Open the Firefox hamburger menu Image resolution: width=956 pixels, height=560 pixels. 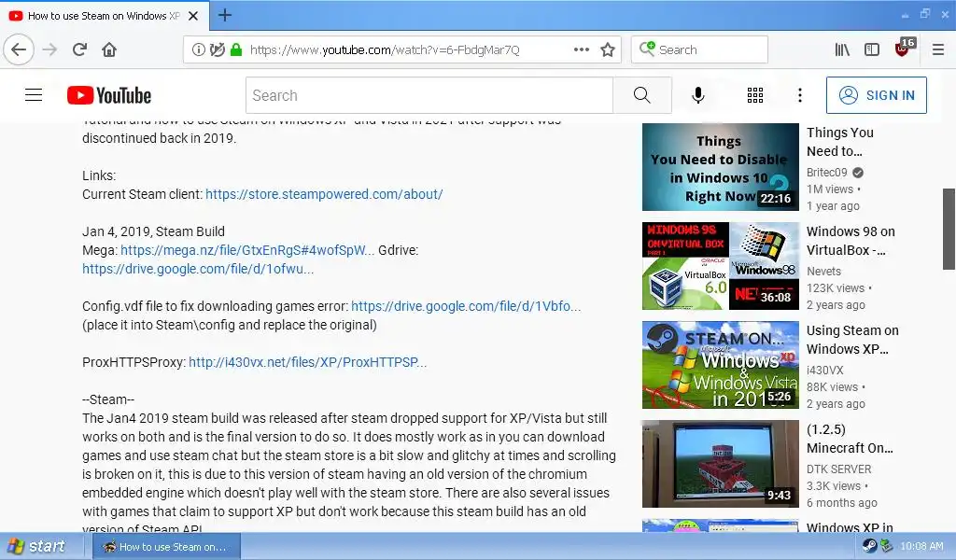click(x=937, y=49)
